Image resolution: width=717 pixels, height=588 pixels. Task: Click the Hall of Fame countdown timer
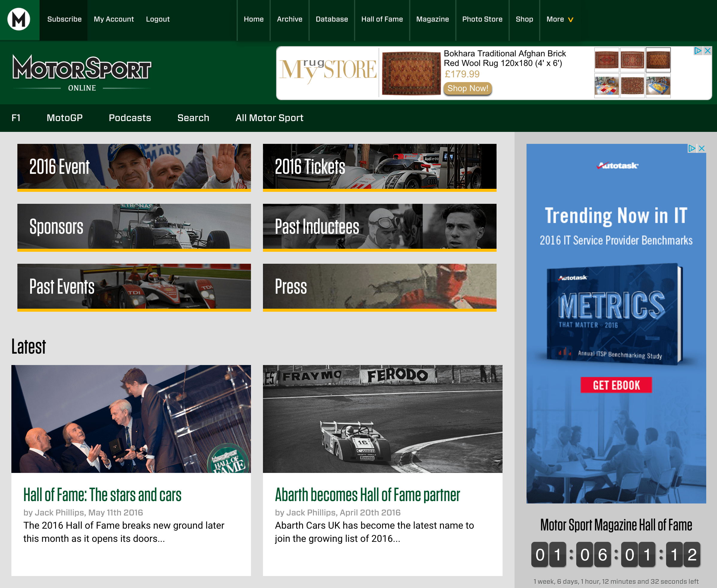point(615,554)
